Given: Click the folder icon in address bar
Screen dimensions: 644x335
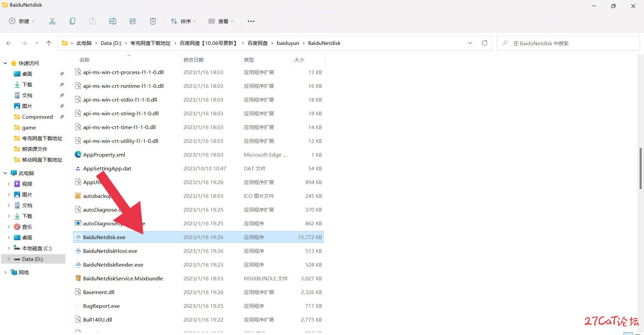Looking at the screenshot, I should [65, 43].
